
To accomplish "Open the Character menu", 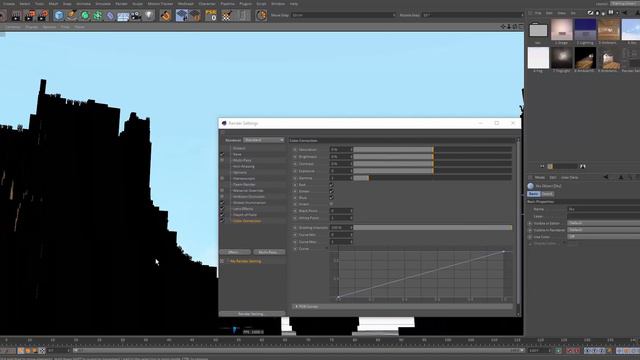I will pos(207,4).
